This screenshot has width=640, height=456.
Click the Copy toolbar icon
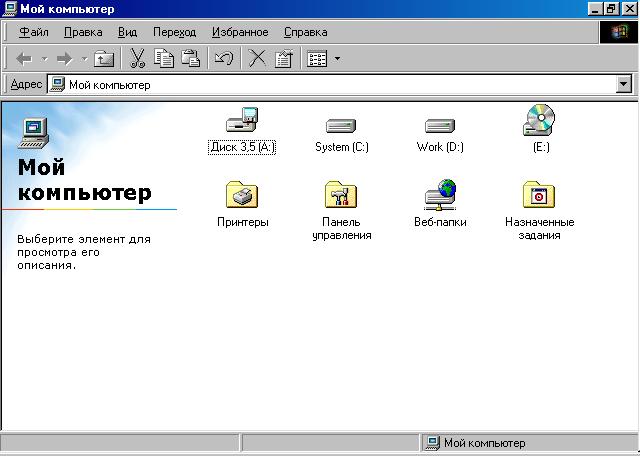[164, 58]
